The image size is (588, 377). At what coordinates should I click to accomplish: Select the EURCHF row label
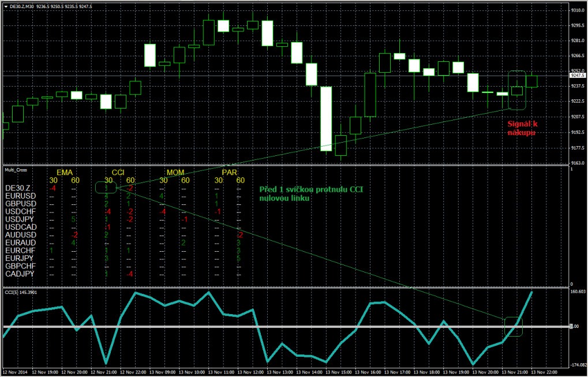[20, 251]
